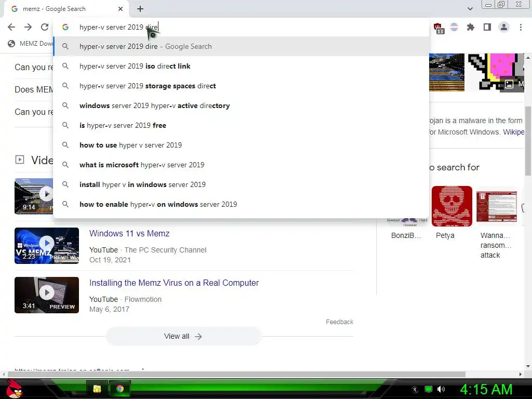532x399 pixels.
Task: Click the scroll right arrow of horizontal scrollbar
Action: click(x=521, y=374)
